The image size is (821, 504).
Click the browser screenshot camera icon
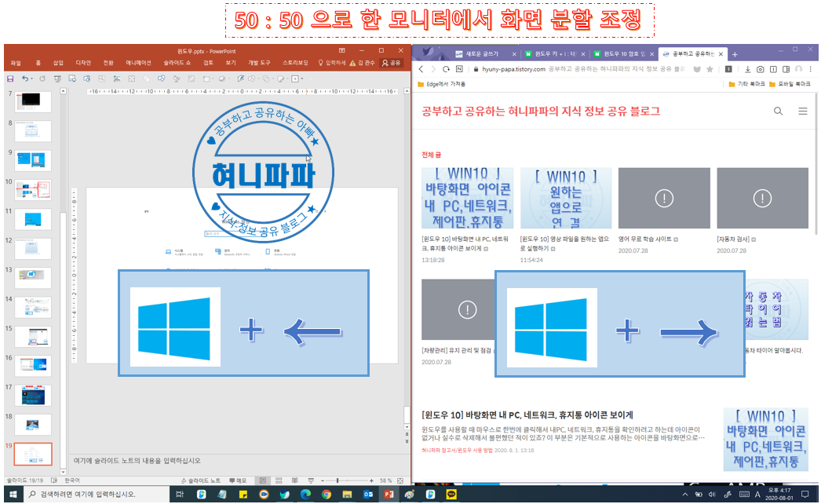[x=761, y=69]
